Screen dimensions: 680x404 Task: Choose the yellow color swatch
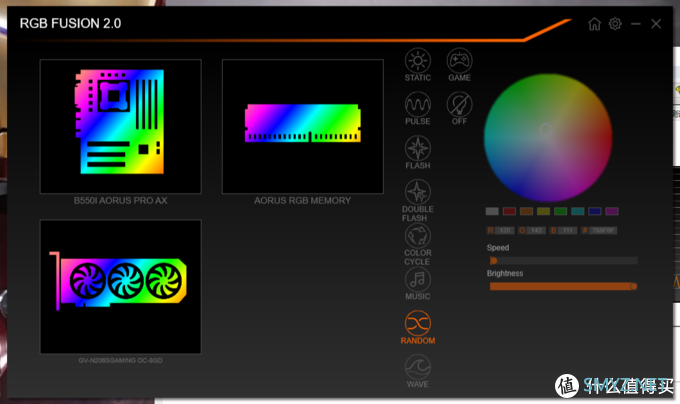543,211
